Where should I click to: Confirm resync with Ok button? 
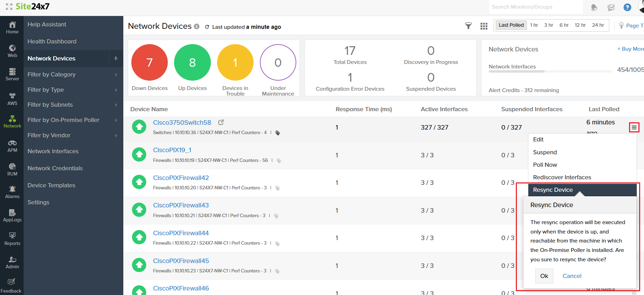pos(544,276)
